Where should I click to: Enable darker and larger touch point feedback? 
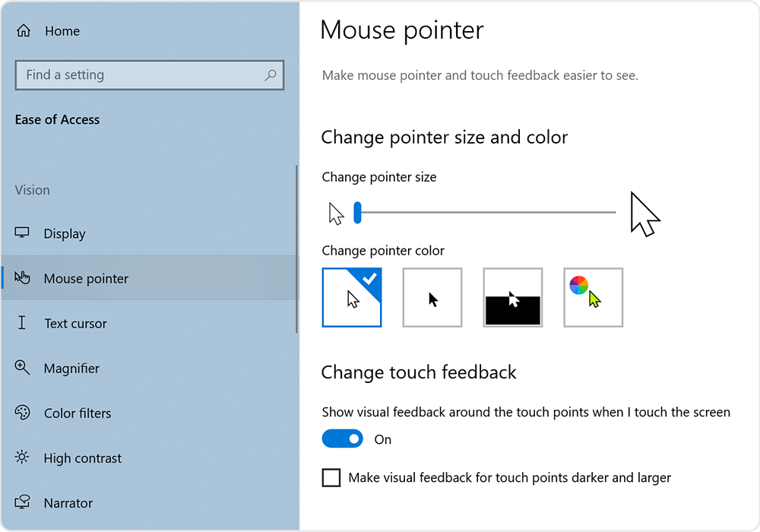click(x=331, y=477)
